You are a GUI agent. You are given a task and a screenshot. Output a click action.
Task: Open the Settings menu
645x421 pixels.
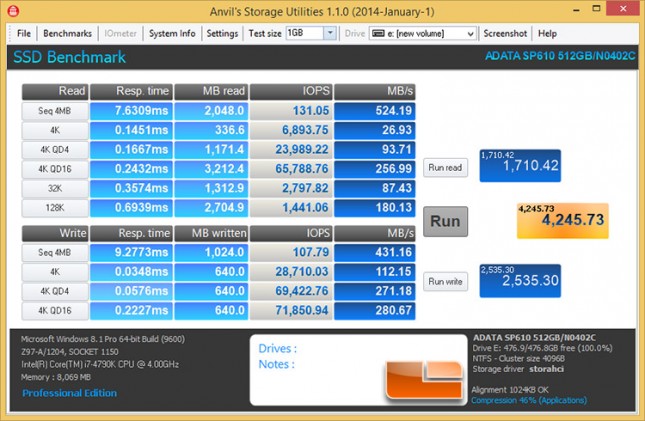[222, 33]
